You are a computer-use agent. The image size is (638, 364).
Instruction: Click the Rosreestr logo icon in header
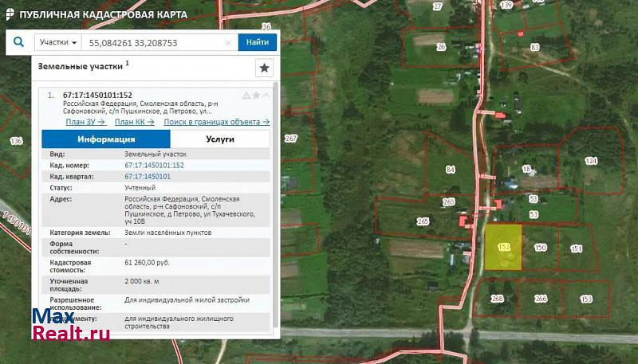(8, 14)
